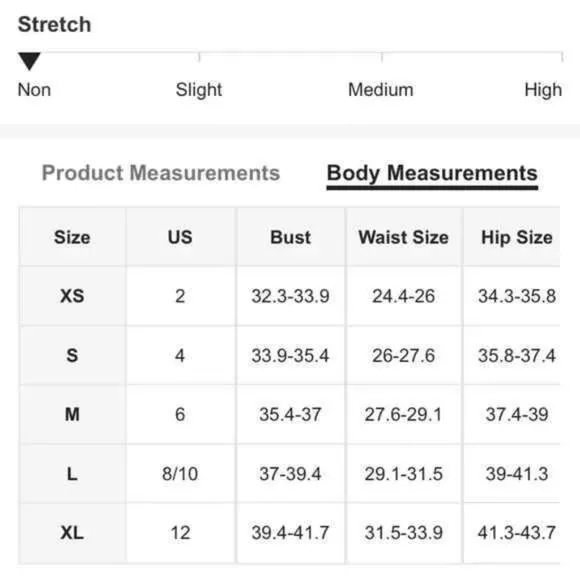Image resolution: width=580 pixels, height=580 pixels.
Task: Click the Waist Size column header
Action: [404, 237]
